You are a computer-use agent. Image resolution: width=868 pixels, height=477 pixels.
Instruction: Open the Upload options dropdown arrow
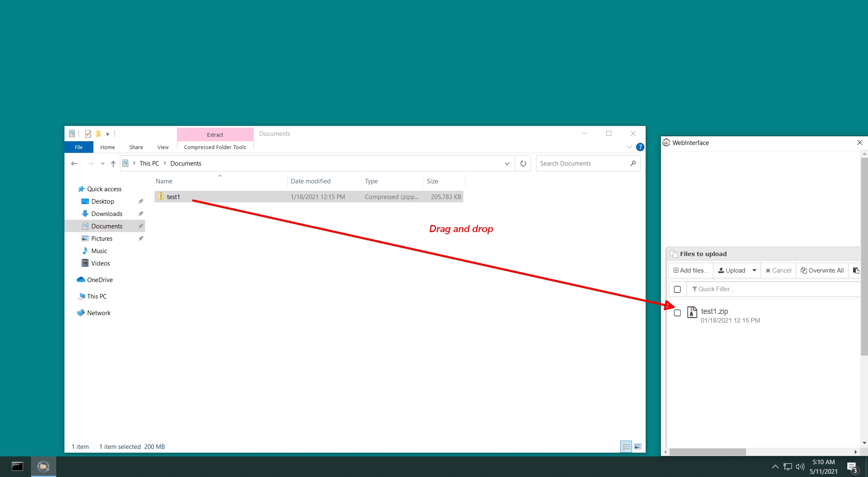tap(754, 271)
